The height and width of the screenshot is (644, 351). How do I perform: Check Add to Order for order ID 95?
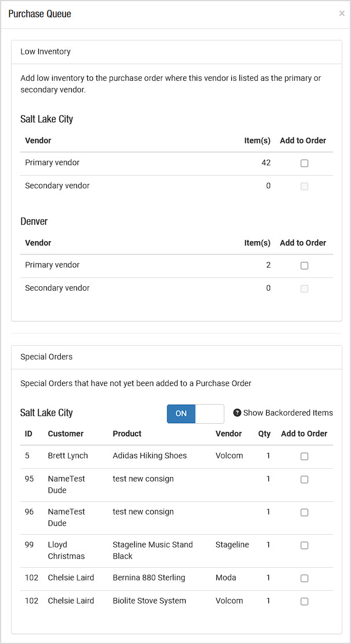(304, 479)
